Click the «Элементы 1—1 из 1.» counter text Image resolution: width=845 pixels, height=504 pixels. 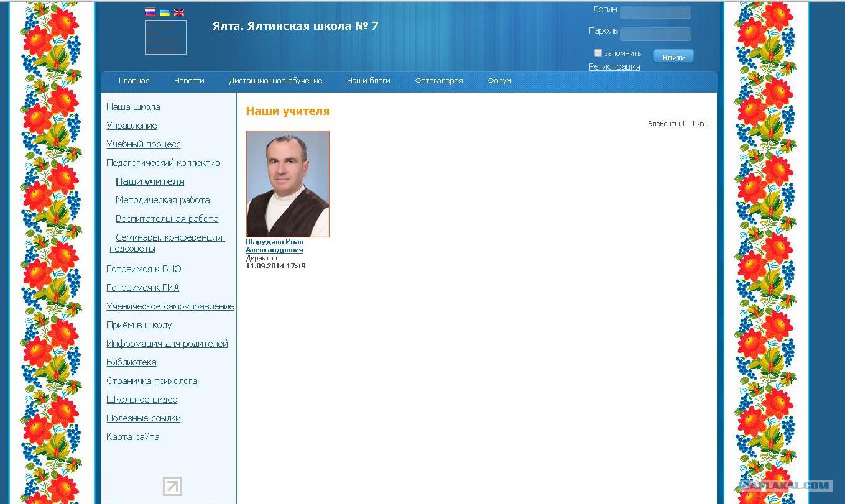tap(680, 124)
